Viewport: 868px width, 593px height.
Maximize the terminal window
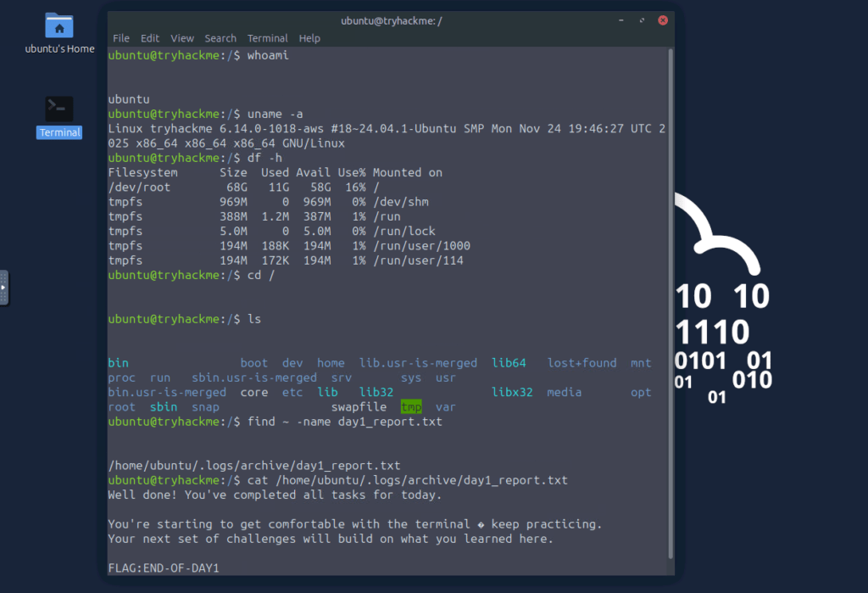point(643,20)
